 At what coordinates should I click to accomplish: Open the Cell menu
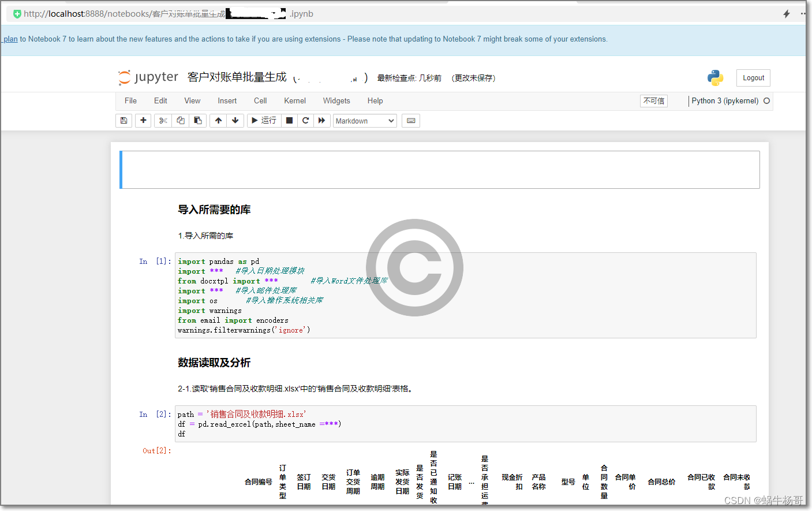[x=260, y=101]
